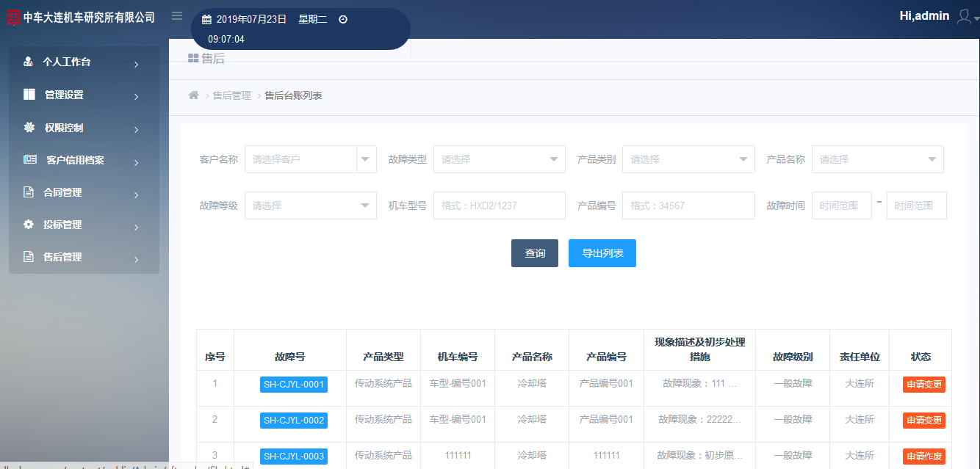The height and width of the screenshot is (469, 980).
Task: Click the calendar icon beside the date
Action: [206, 20]
